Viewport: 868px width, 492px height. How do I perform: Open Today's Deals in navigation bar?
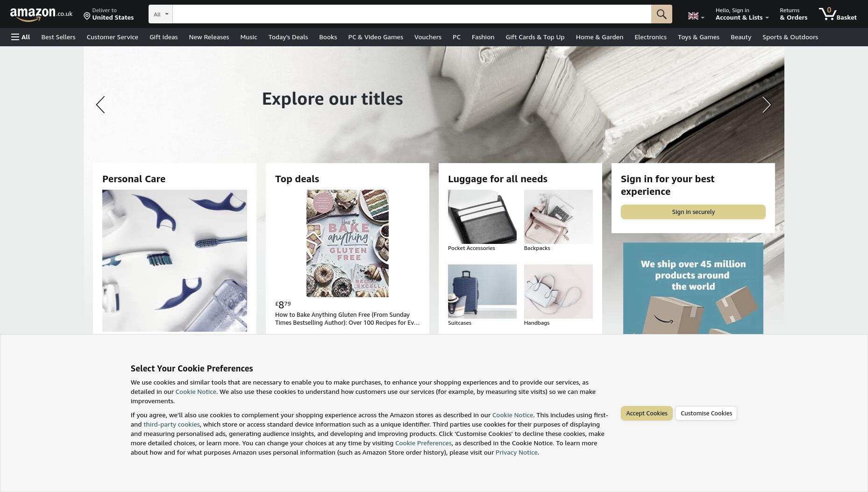tap(288, 37)
